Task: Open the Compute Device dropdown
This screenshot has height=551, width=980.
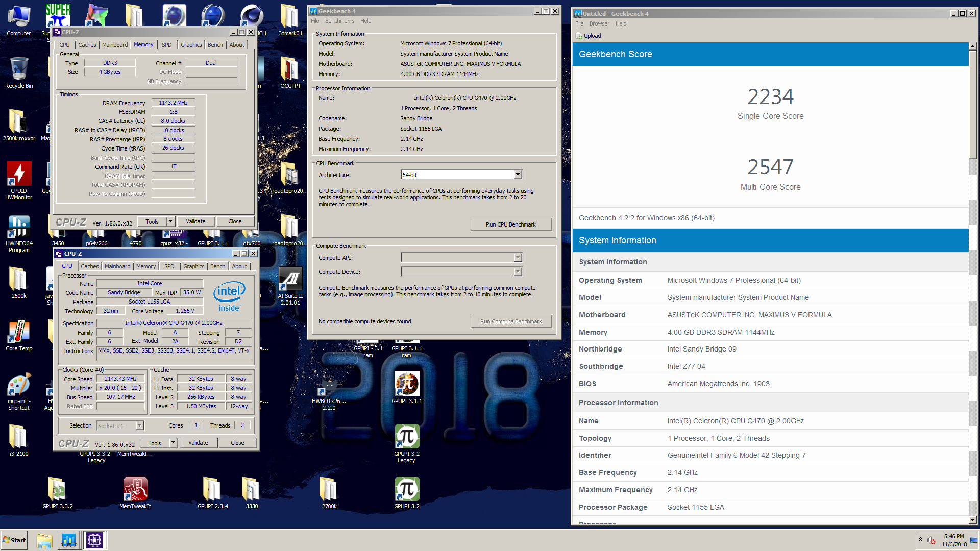Action: point(518,272)
